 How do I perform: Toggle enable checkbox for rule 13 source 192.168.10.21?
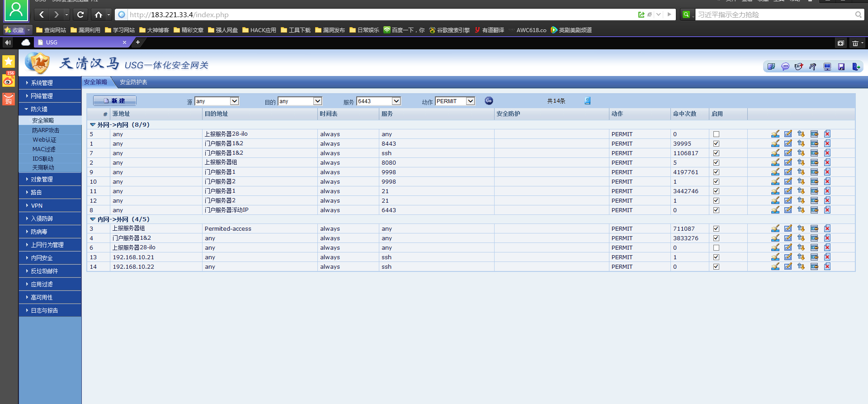716,257
